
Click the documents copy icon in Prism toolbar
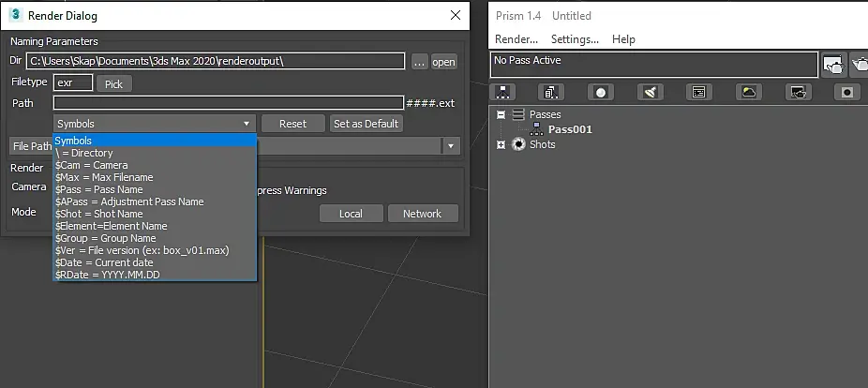point(551,92)
